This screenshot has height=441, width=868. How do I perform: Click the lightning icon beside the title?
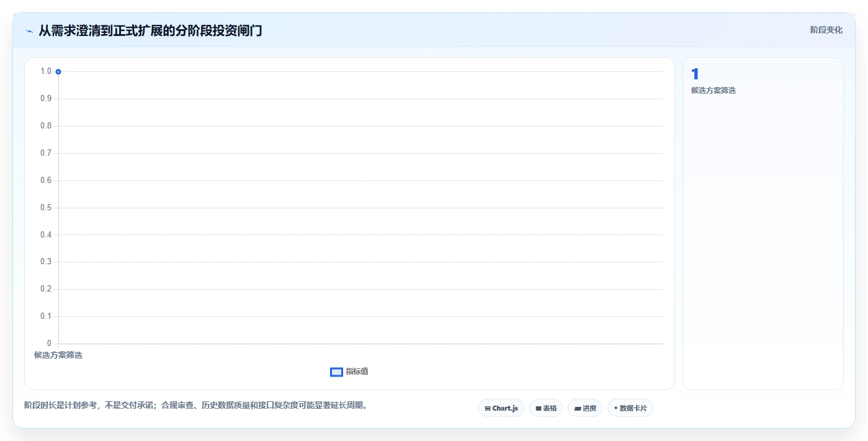point(29,31)
